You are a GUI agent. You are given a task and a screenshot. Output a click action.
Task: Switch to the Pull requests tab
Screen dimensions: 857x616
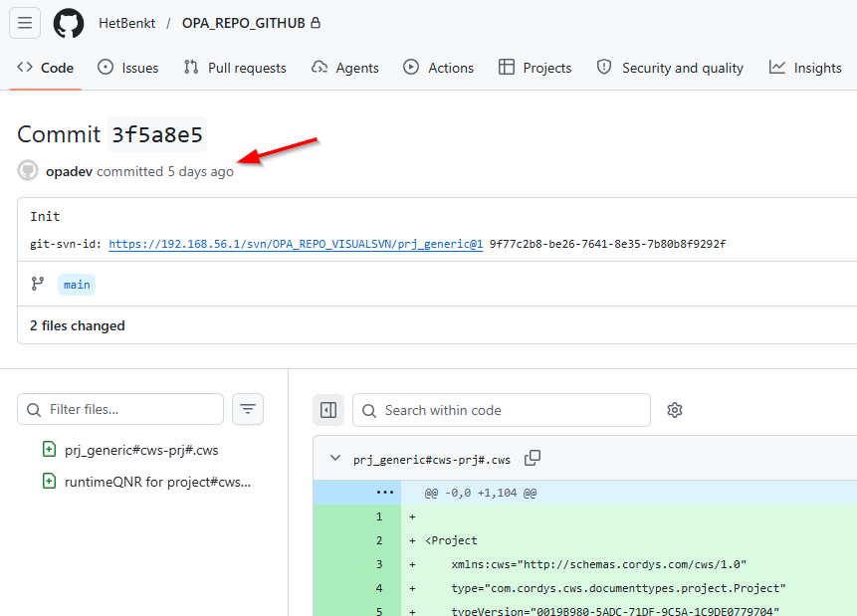[235, 68]
